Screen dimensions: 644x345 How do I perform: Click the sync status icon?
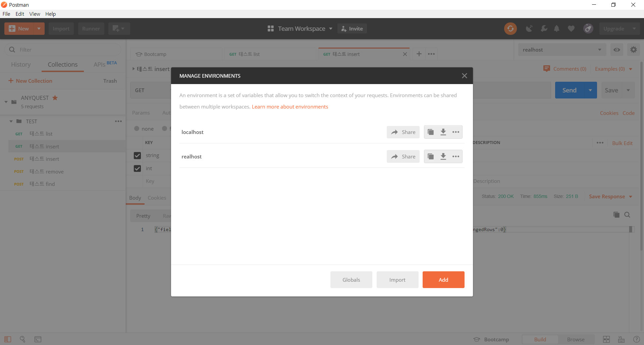click(x=510, y=28)
